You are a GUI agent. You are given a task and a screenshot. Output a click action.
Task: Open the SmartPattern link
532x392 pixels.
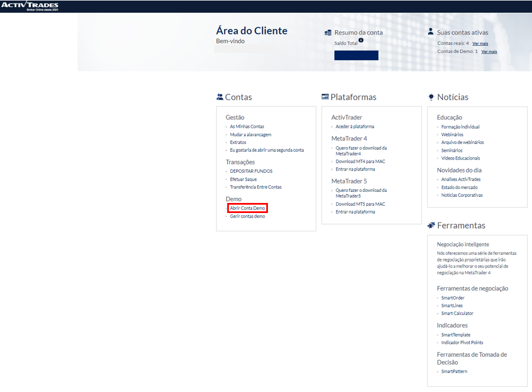pos(454,371)
